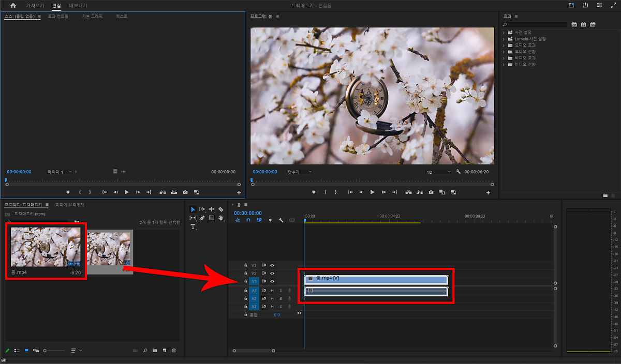The height and width of the screenshot is (364, 621).
Task: Adjust the thumbnail size slider in Project panel
Action: (52, 351)
